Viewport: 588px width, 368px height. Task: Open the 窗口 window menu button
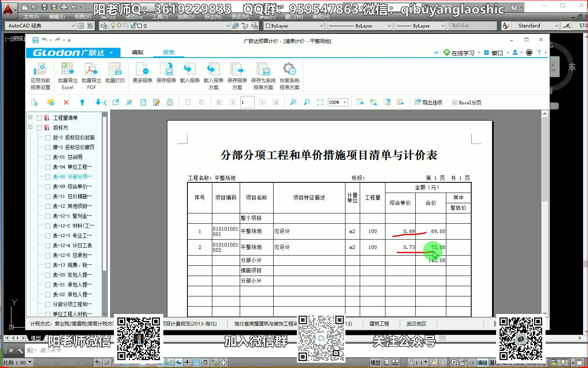pos(493,53)
